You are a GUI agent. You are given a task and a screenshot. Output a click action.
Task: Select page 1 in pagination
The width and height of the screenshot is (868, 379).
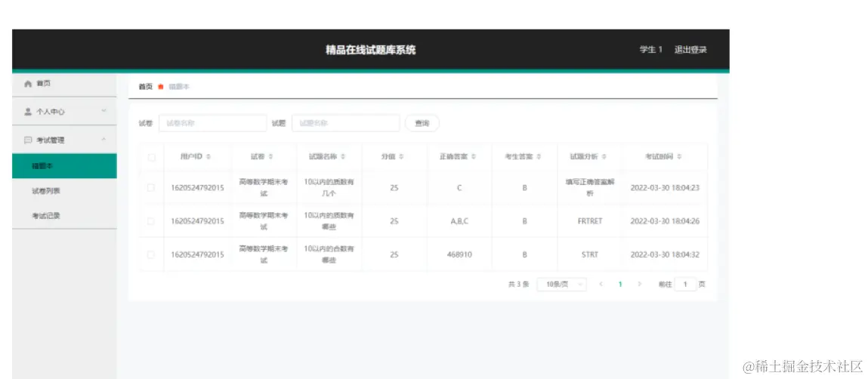click(x=620, y=285)
